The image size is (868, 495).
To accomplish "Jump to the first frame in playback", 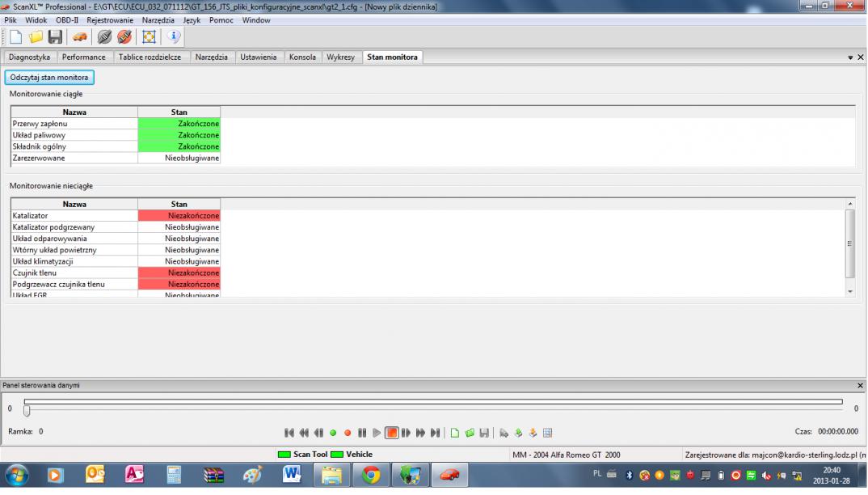I will 289,433.
